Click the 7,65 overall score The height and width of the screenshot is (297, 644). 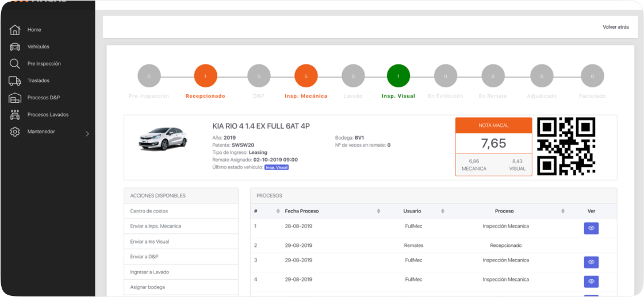point(494,144)
